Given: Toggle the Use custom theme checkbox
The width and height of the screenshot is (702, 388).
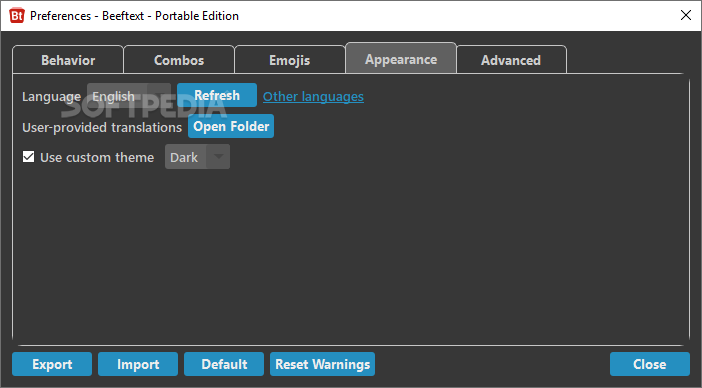Looking at the screenshot, I should coord(29,157).
